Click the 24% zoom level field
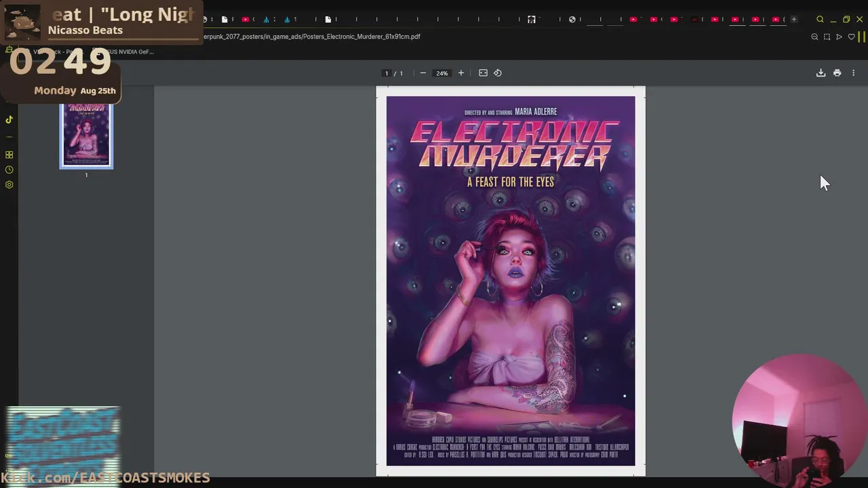 (442, 73)
